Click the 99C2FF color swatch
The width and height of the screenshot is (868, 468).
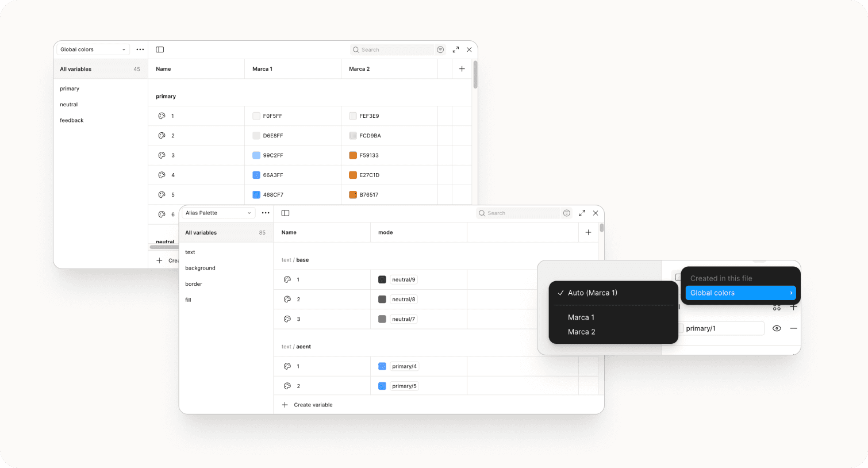(x=256, y=155)
